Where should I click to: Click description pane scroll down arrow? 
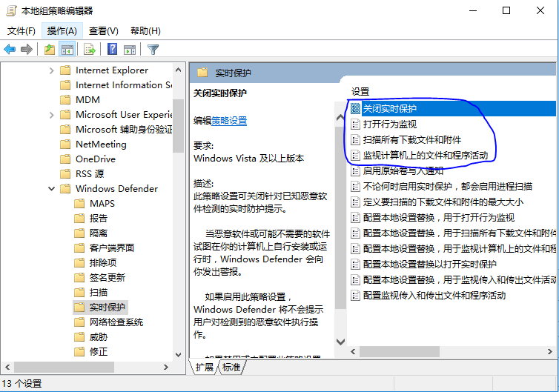340,342
